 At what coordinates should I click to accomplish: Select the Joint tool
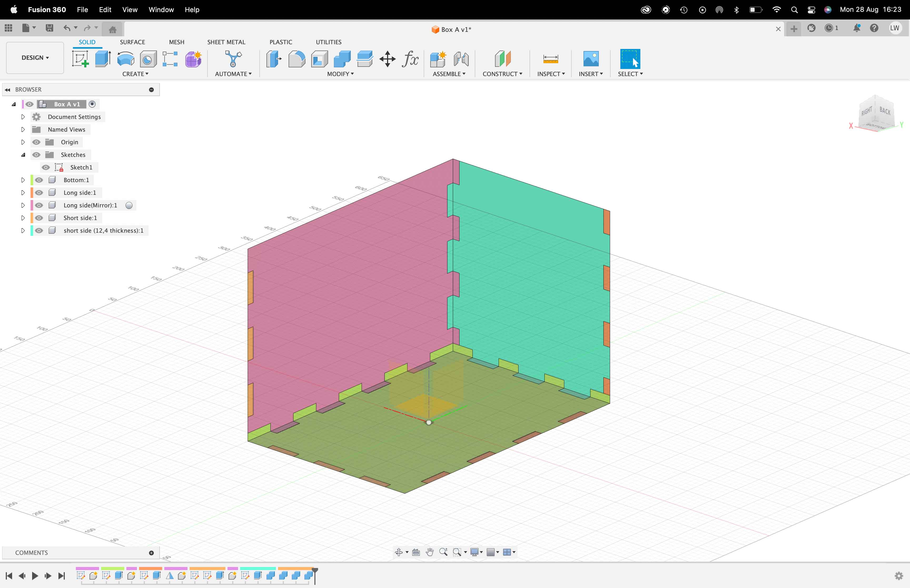[x=461, y=59]
